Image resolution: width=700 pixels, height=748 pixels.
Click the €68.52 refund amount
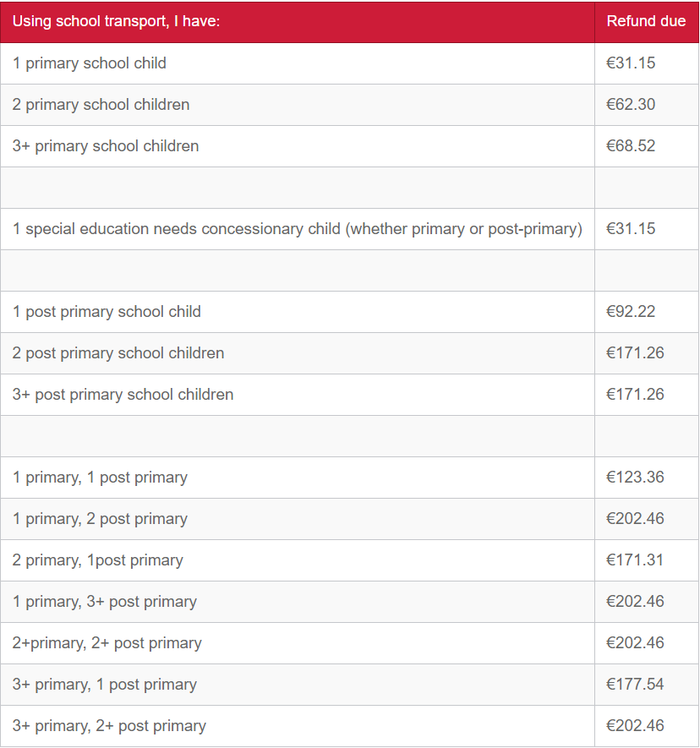(x=631, y=146)
